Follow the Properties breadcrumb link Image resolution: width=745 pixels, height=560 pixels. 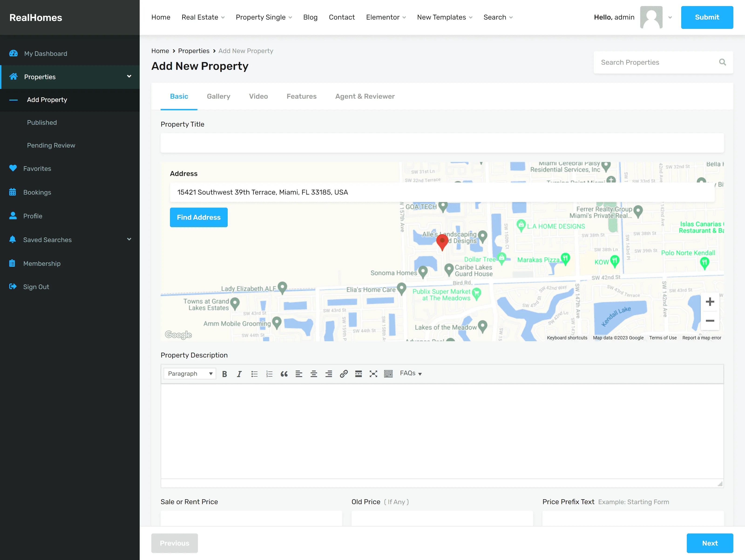[194, 51]
